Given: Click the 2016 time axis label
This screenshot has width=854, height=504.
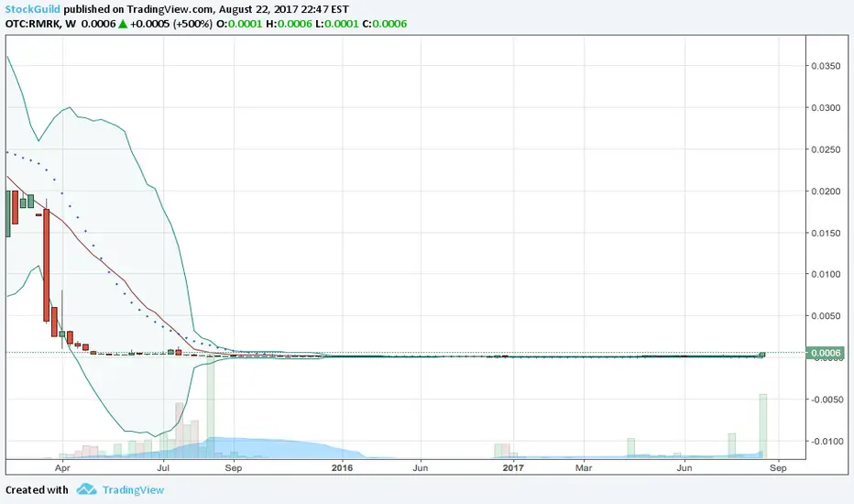Looking at the screenshot, I should point(342,468).
